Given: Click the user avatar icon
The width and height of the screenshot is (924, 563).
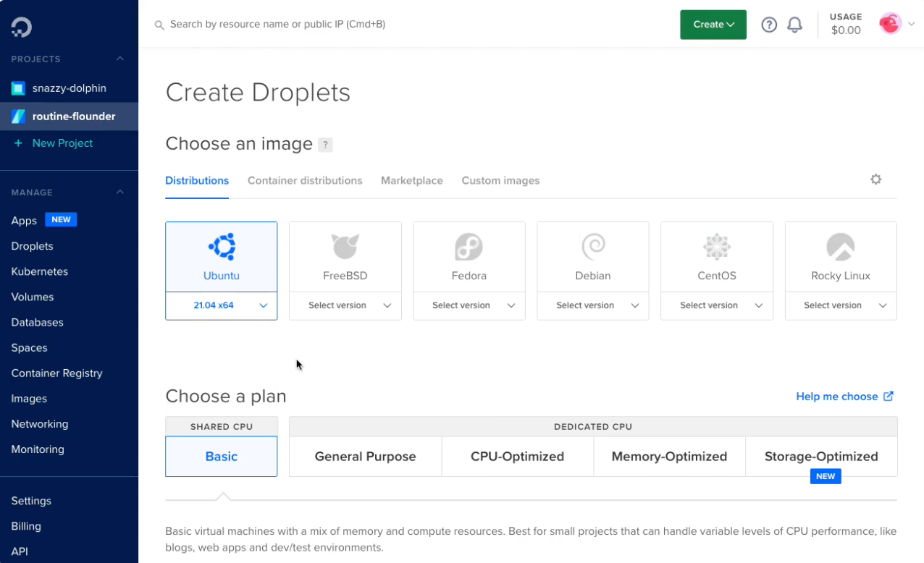Looking at the screenshot, I should (890, 24).
